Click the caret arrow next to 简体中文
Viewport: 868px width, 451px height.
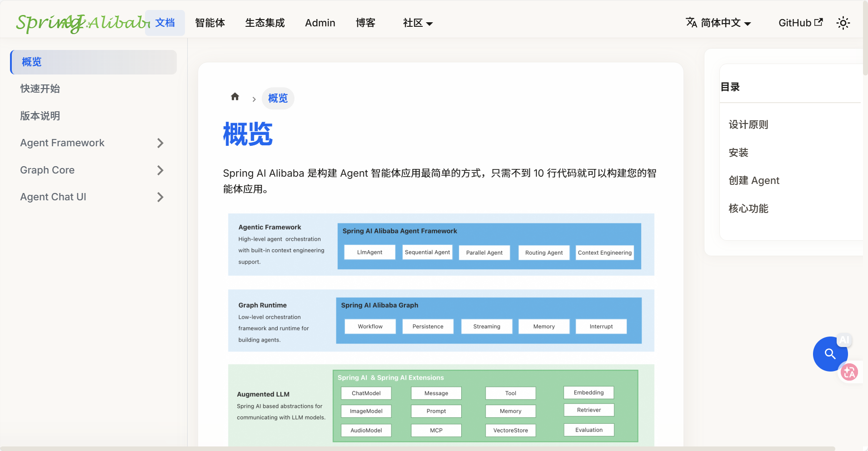pyautogui.click(x=748, y=24)
